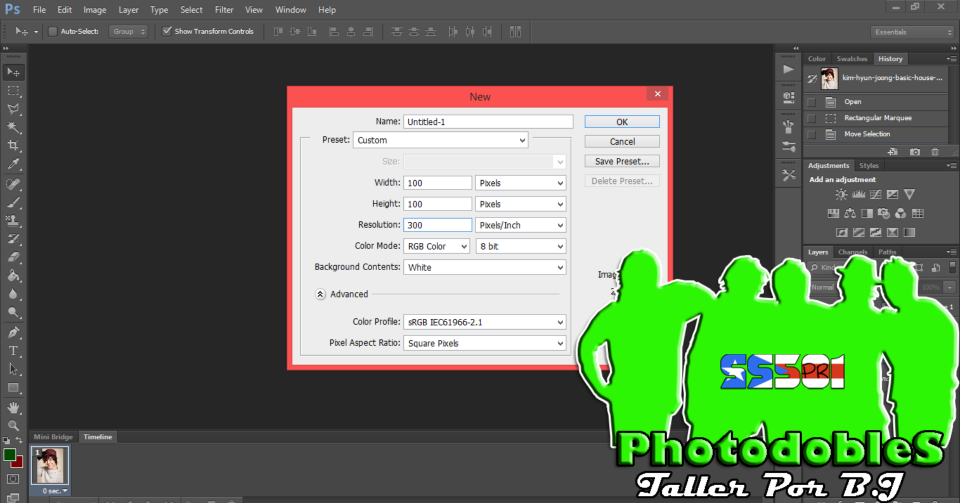The image size is (960, 503).
Task: Select the Blur tool
Action: pyautogui.click(x=13, y=294)
